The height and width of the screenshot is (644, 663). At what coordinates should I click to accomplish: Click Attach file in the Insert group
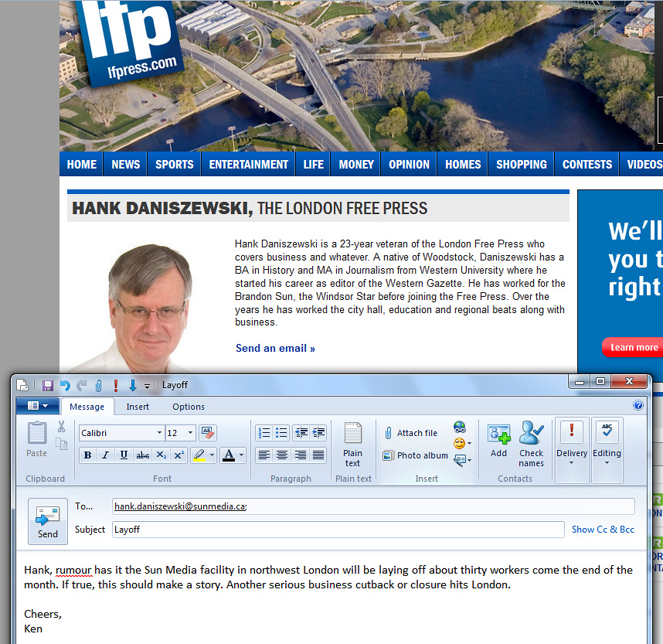pos(411,433)
